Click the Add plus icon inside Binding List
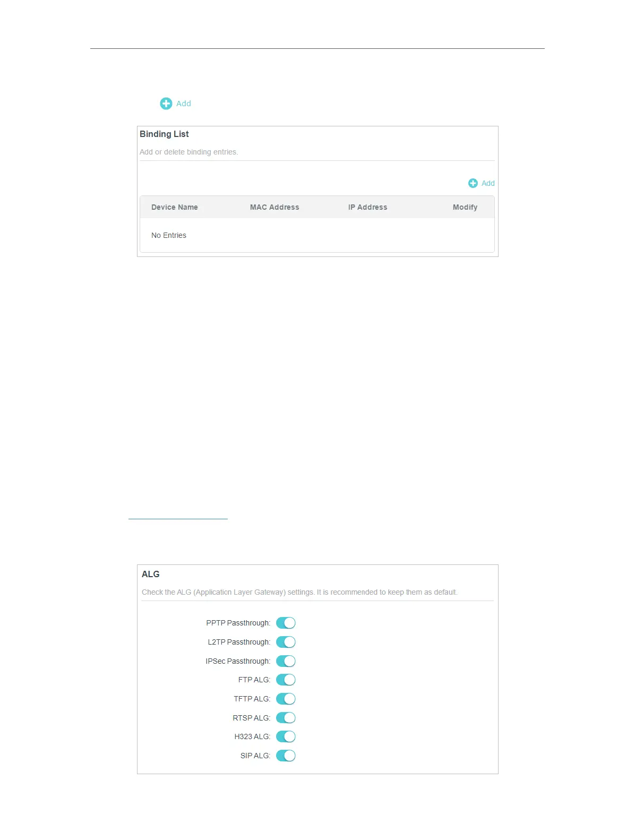635x840 pixels. coord(473,183)
